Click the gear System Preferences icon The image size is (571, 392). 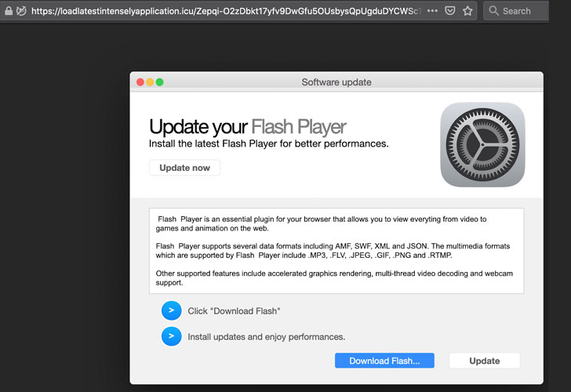click(482, 144)
